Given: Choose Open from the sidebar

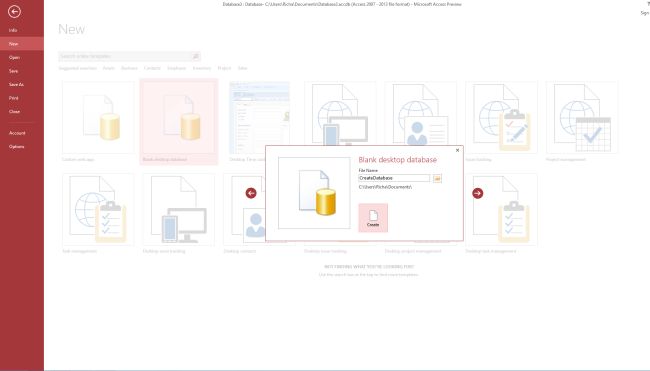Looking at the screenshot, I should (22, 58).
